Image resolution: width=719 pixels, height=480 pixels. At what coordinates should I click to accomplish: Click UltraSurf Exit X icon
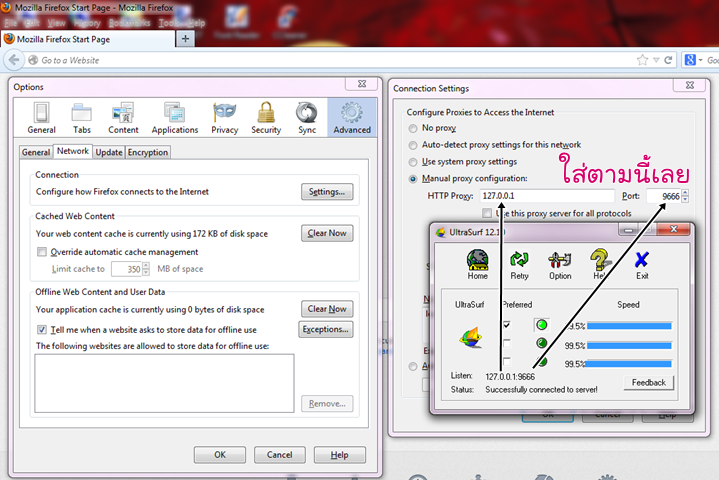[642, 264]
